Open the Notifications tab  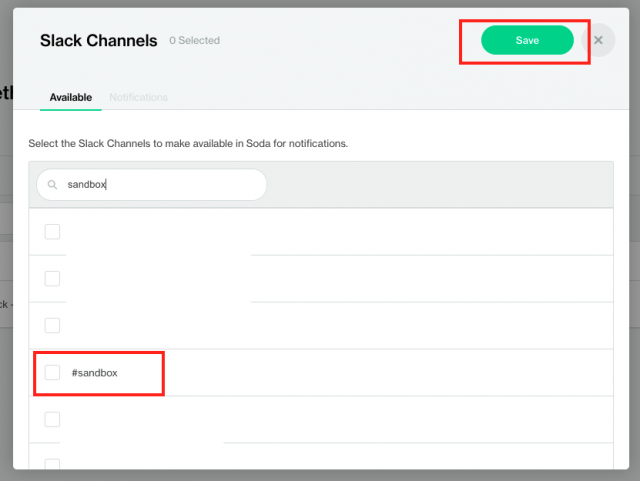click(x=138, y=97)
